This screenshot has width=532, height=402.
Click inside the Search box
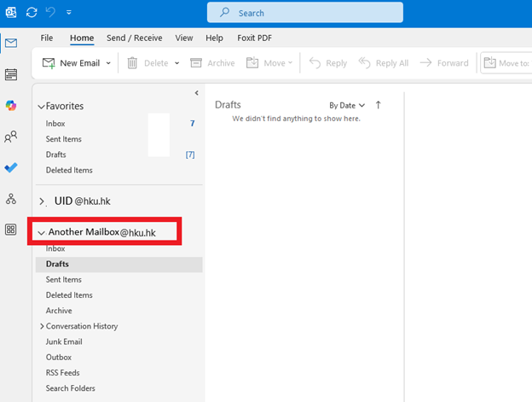(x=305, y=13)
